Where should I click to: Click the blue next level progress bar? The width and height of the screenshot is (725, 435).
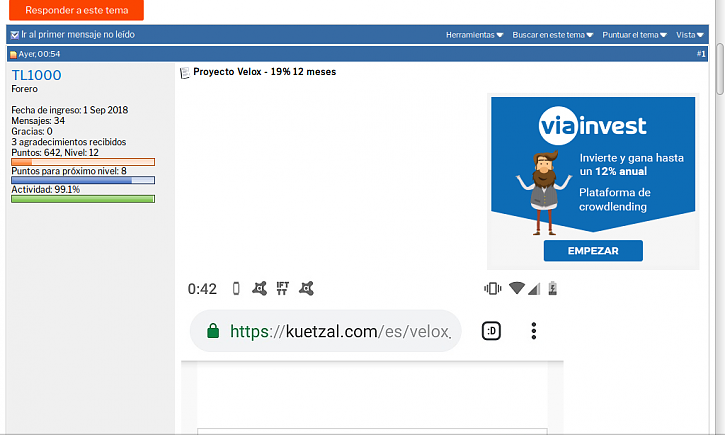83,180
